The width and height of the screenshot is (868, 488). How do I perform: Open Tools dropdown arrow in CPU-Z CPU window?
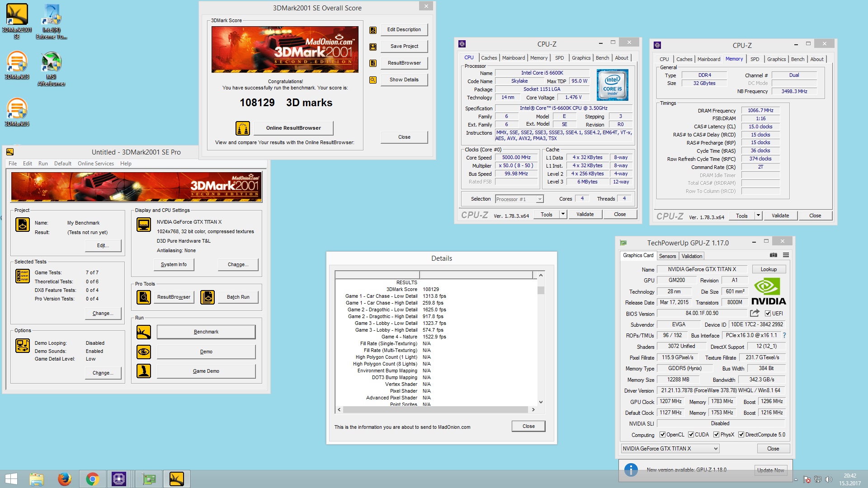point(563,214)
